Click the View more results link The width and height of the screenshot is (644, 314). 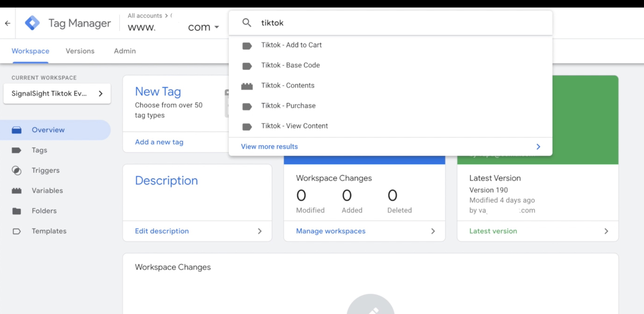(x=269, y=147)
